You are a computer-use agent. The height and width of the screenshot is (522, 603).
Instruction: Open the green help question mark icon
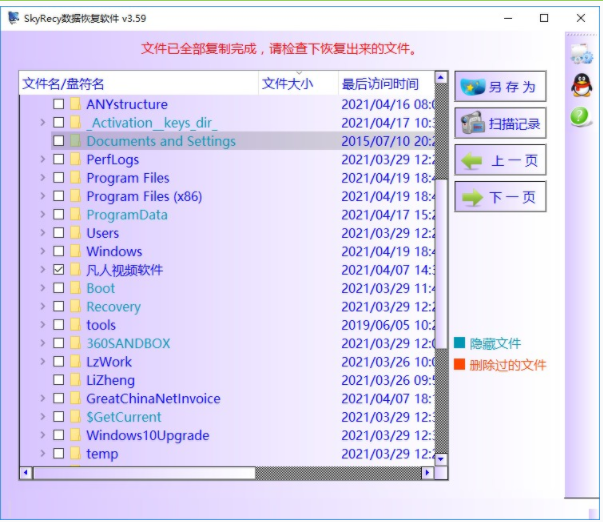point(581,117)
